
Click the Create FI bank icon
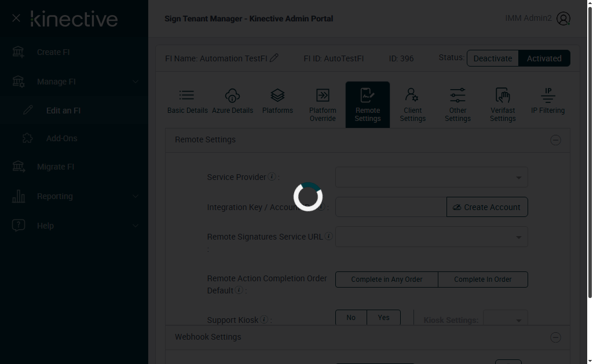[18, 52]
